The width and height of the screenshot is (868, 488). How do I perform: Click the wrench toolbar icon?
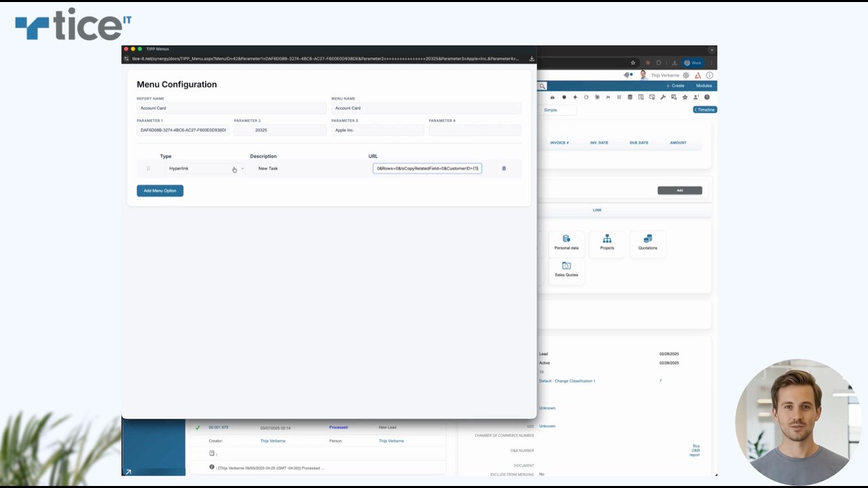point(663,97)
